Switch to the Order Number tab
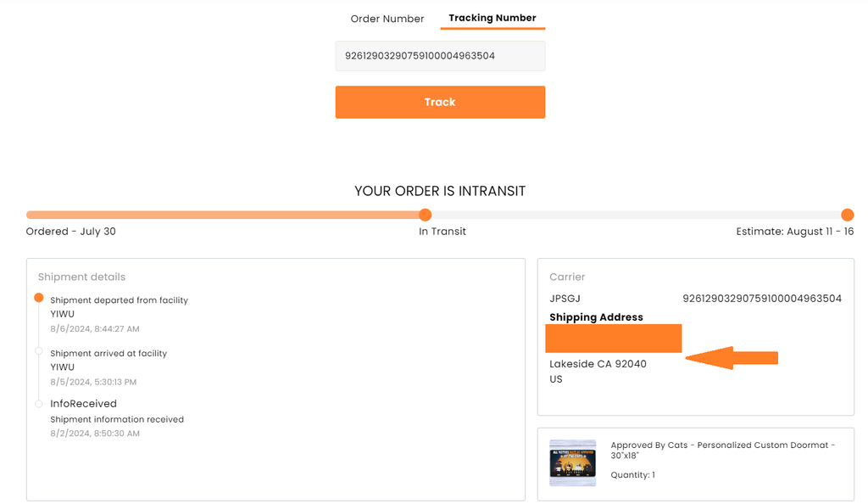 [387, 19]
